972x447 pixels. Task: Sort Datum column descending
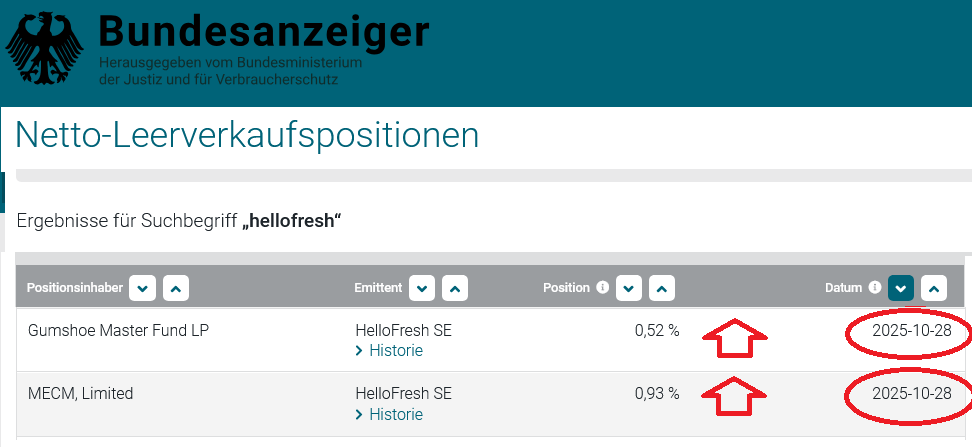tap(901, 288)
